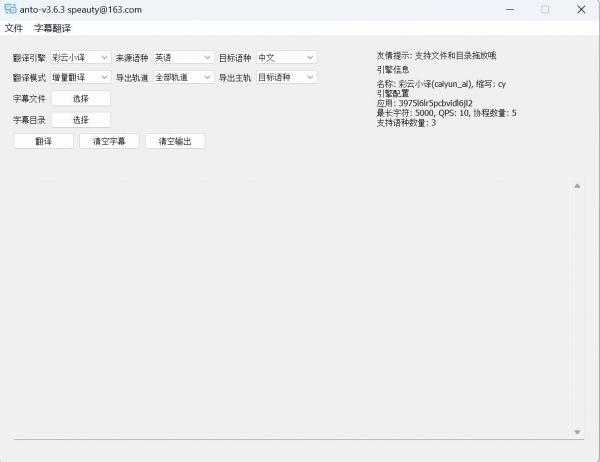
Task: Open the 来源语种 dropdown showing 英语
Action: [x=184, y=57]
